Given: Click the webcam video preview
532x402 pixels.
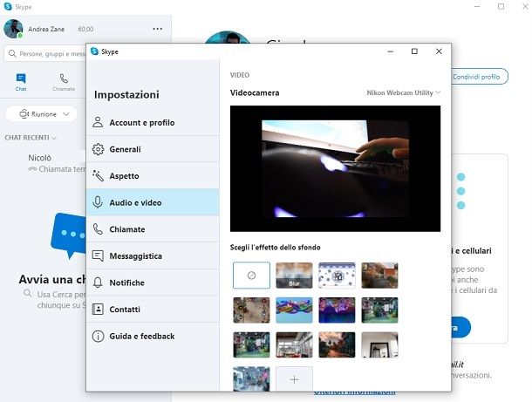Looking at the screenshot, I should [335, 168].
